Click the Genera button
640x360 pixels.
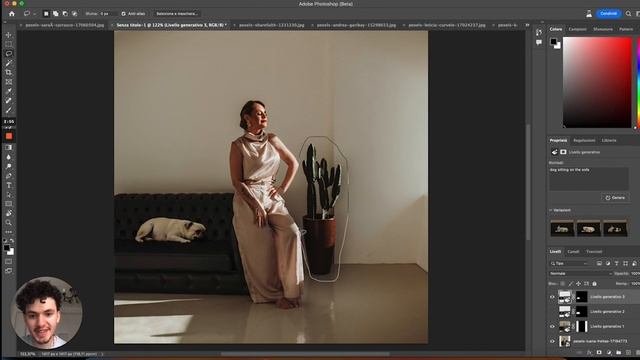pyautogui.click(x=615, y=198)
